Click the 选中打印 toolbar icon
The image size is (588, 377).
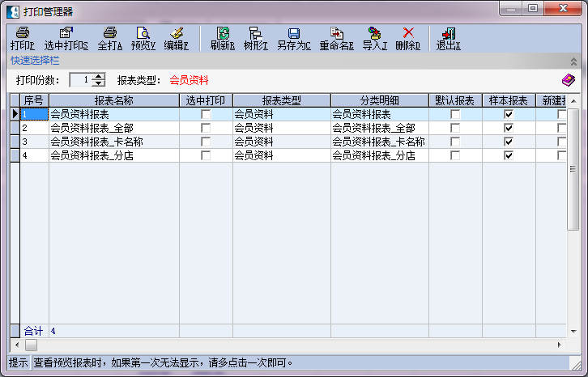(x=66, y=38)
